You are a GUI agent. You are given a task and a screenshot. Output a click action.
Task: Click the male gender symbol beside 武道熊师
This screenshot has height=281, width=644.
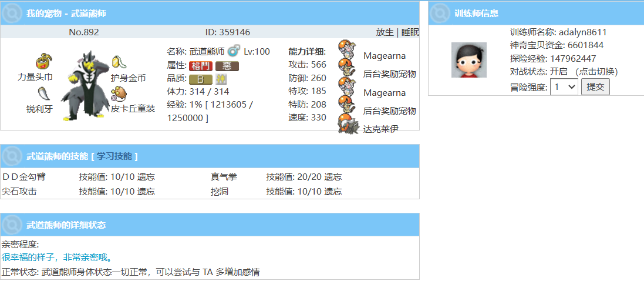click(234, 51)
